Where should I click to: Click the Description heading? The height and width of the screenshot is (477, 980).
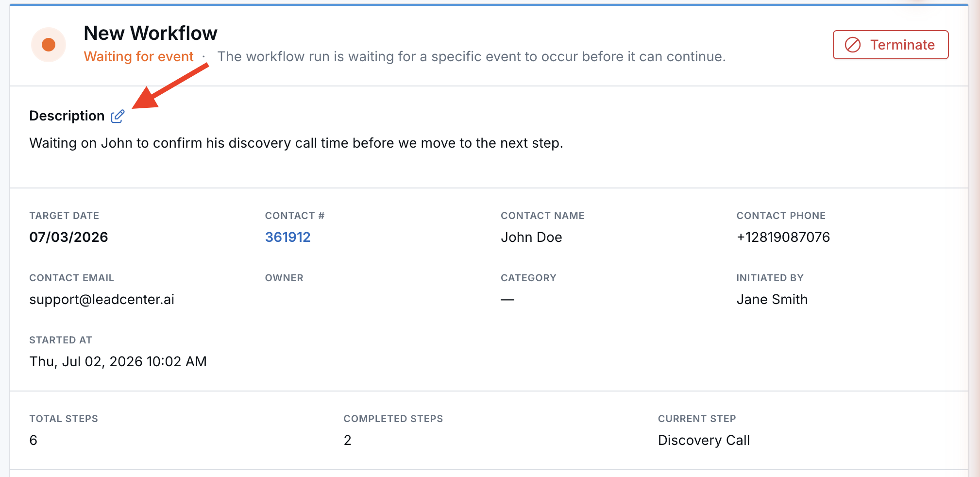pyautogui.click(x=67, y=116)
